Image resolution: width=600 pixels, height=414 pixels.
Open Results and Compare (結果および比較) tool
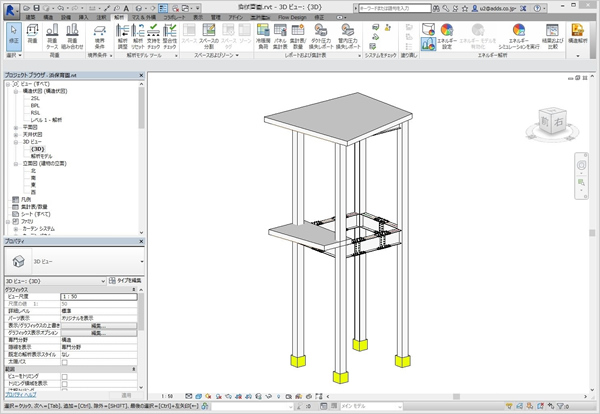(x=553, y=36)
